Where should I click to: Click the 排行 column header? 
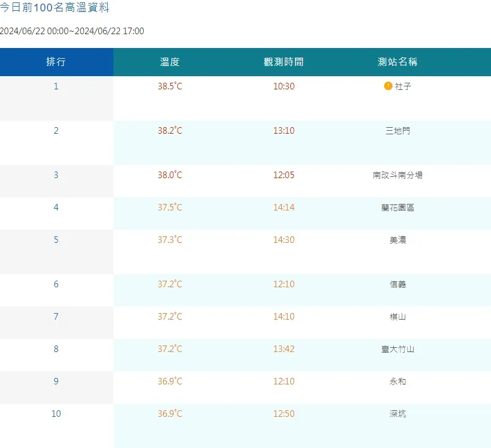point(56,62)
